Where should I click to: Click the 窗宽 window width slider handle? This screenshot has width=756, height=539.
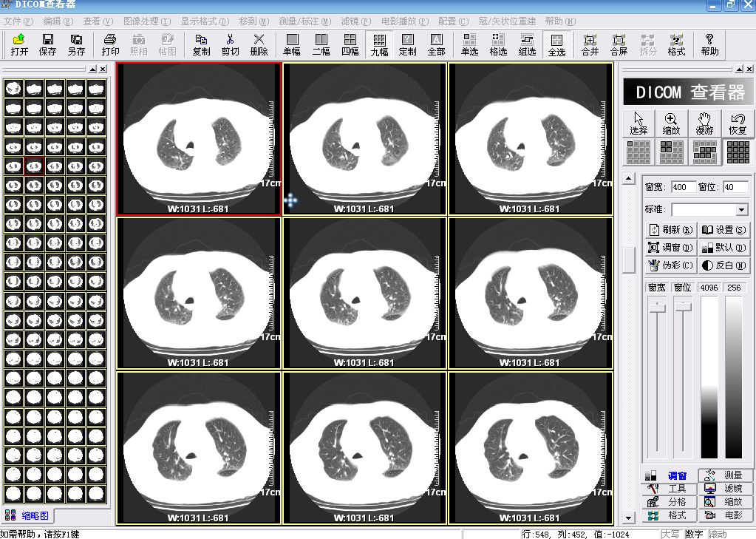(x=656, y=307)
